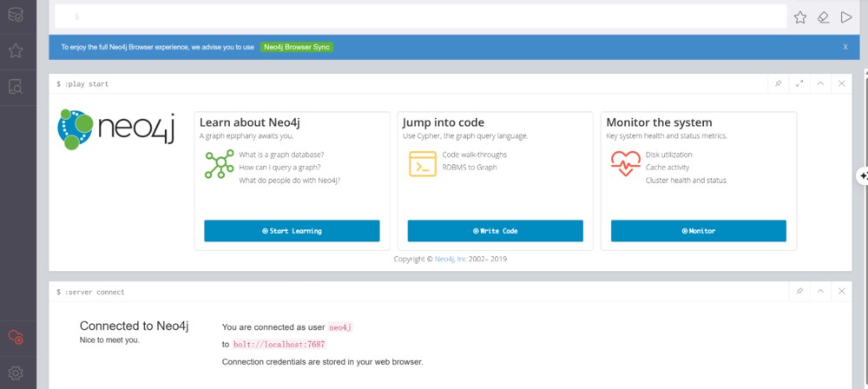
Task: Click "What is a graph database?" text
Action: click(282, 155)
